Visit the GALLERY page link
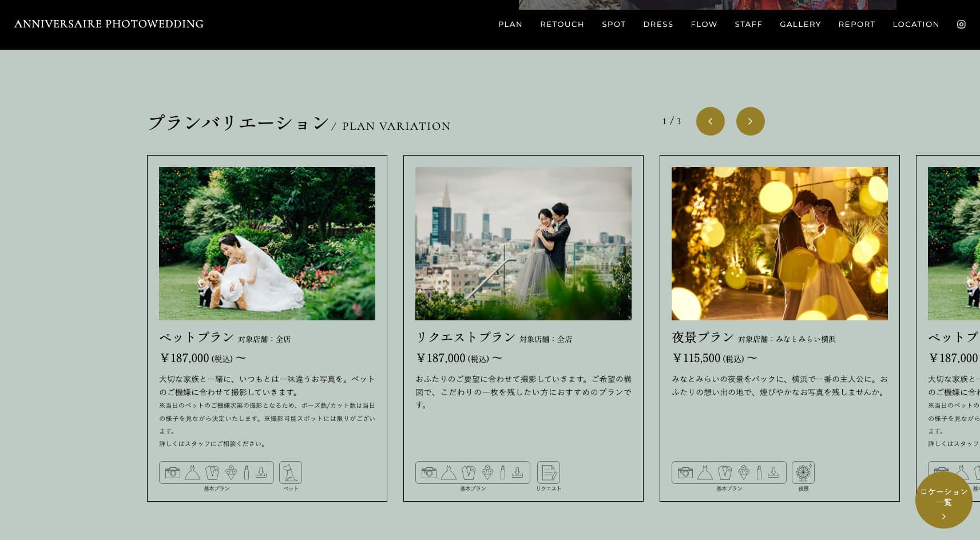This screenshot has width=980, height=540. [800, 25]
